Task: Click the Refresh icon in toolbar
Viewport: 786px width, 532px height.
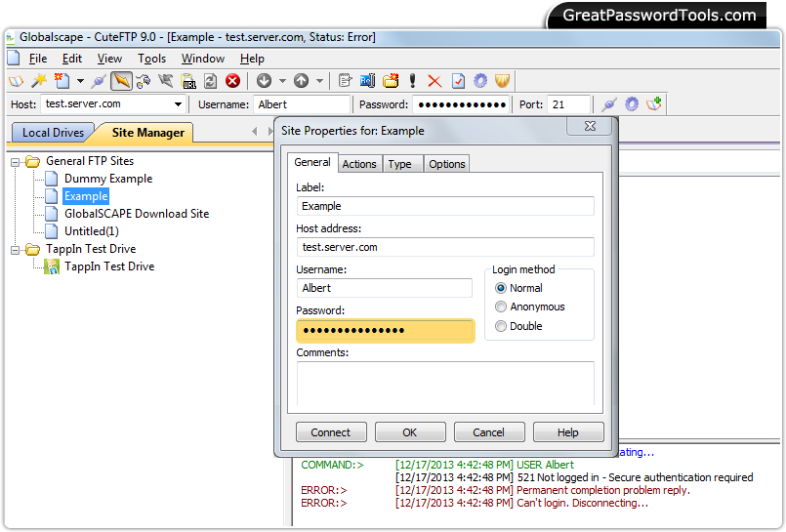Action: [x=211, y=81]
